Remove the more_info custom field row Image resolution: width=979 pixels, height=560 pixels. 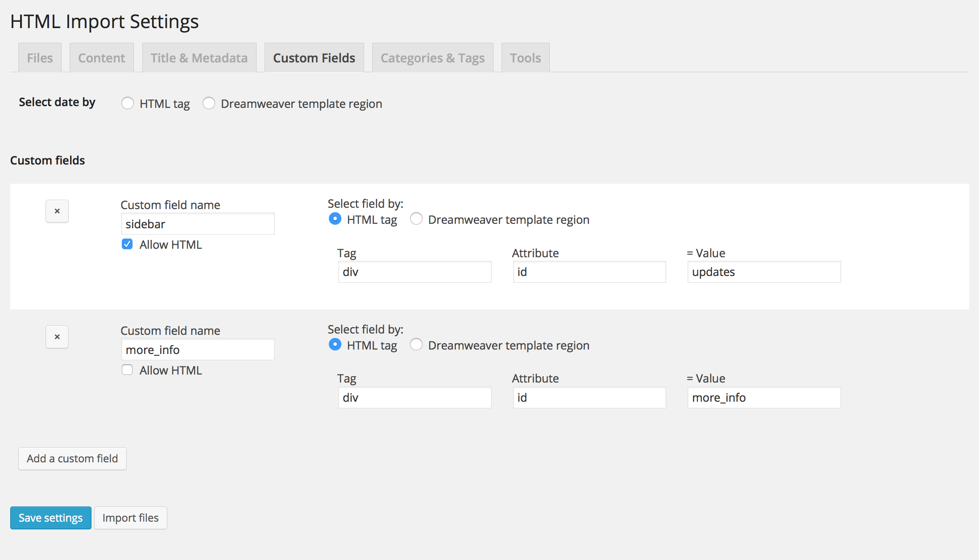(57, 337)
